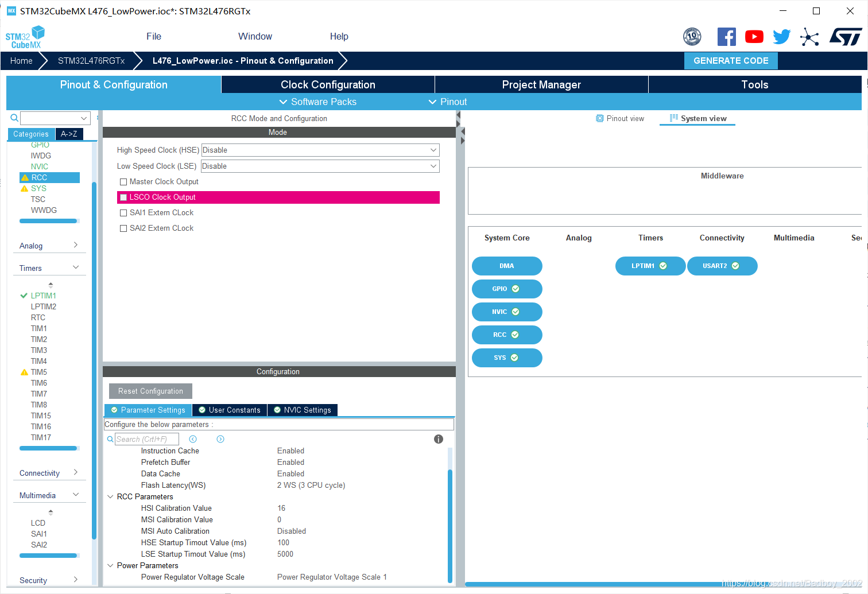This screenshot has width=868, height=594.
Task: Open the Facebook icon link
Action: pos(727,37)
